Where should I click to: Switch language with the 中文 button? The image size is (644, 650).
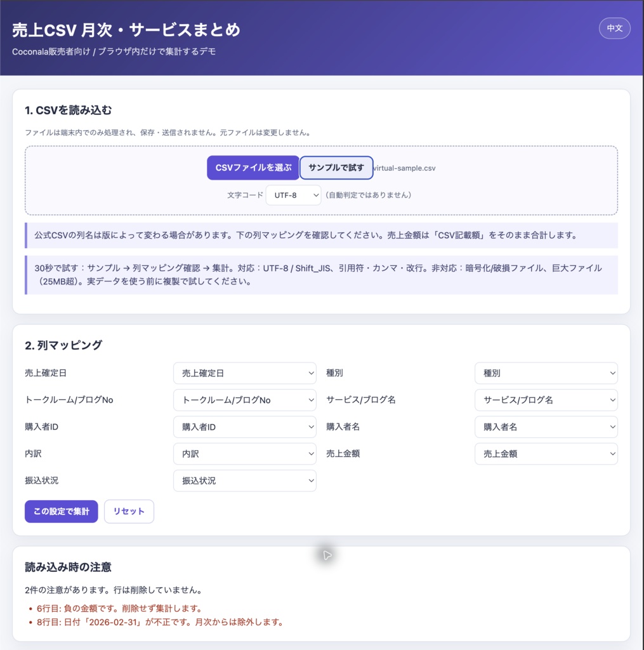click(x=614, y=28)
